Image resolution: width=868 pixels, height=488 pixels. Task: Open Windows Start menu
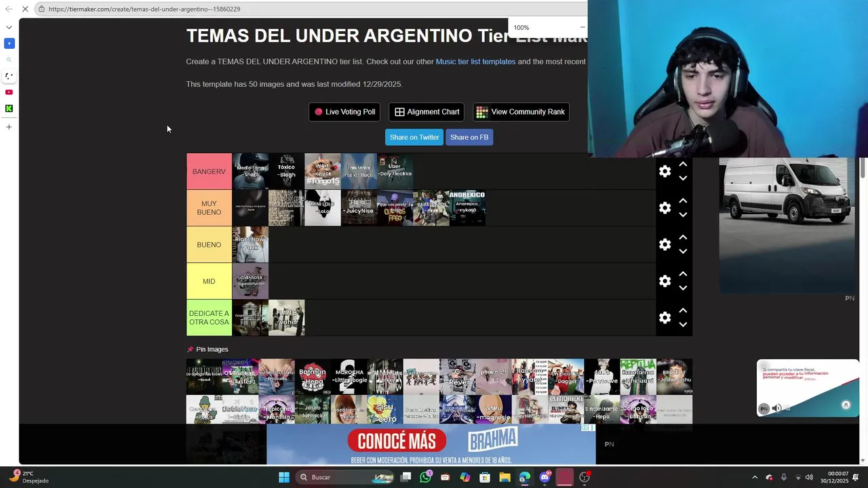click(284, 477)
